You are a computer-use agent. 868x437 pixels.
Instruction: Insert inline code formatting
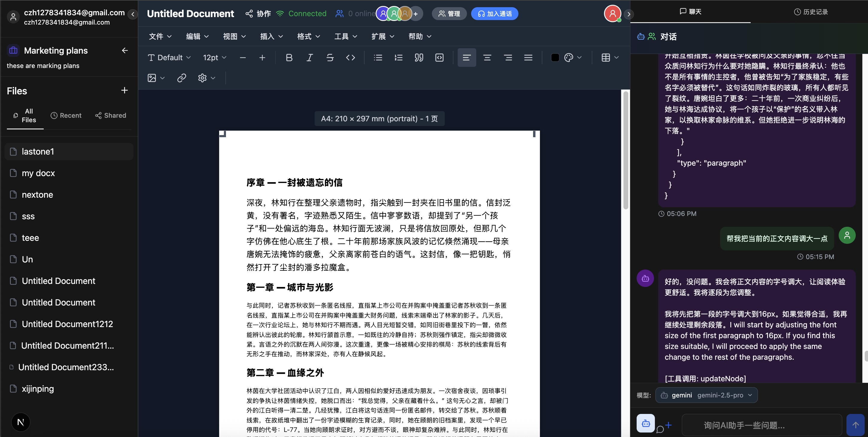click(x=350, y=57)
